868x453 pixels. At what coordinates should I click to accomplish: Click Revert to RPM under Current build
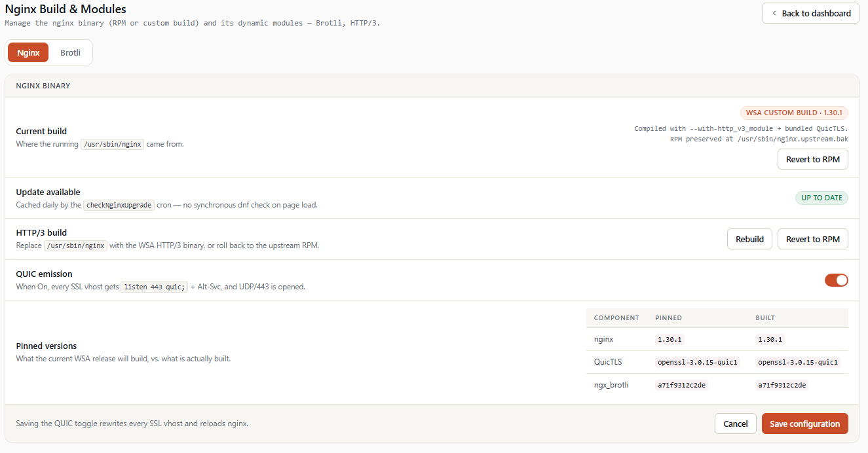pos(812,159)
